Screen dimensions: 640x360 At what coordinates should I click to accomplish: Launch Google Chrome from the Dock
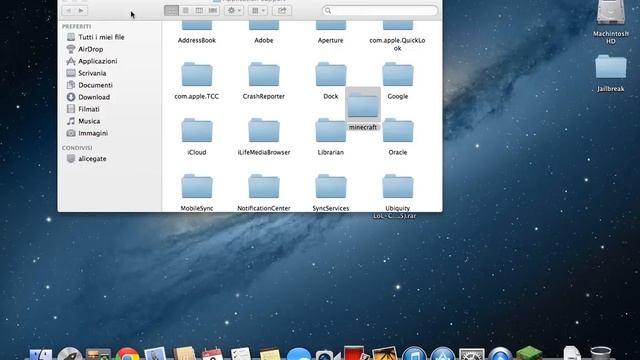coord(127,354)
